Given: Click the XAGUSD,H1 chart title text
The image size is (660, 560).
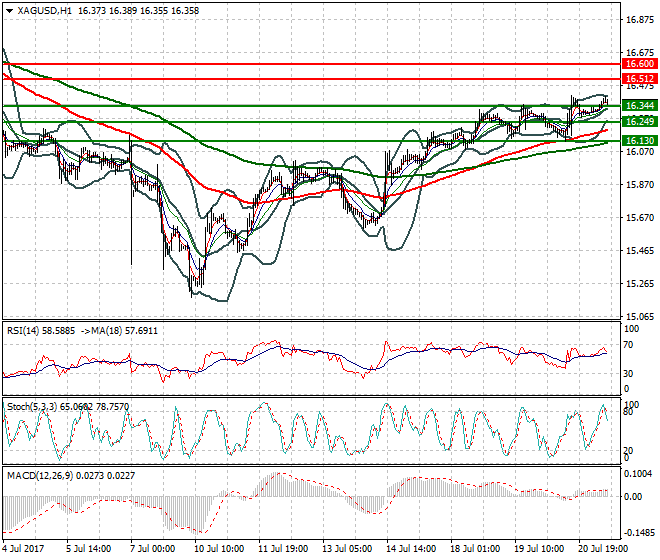Looking at the screenshot, I should click(x=45, y=11).
